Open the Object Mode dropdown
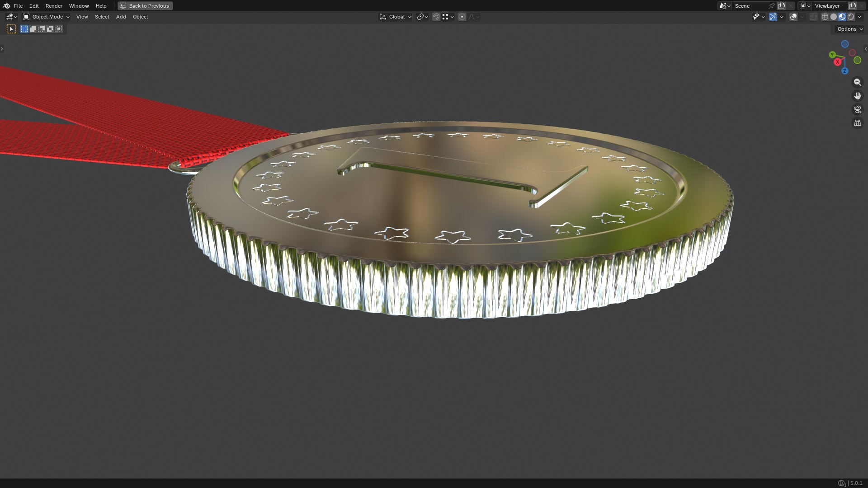 point(46,17)
